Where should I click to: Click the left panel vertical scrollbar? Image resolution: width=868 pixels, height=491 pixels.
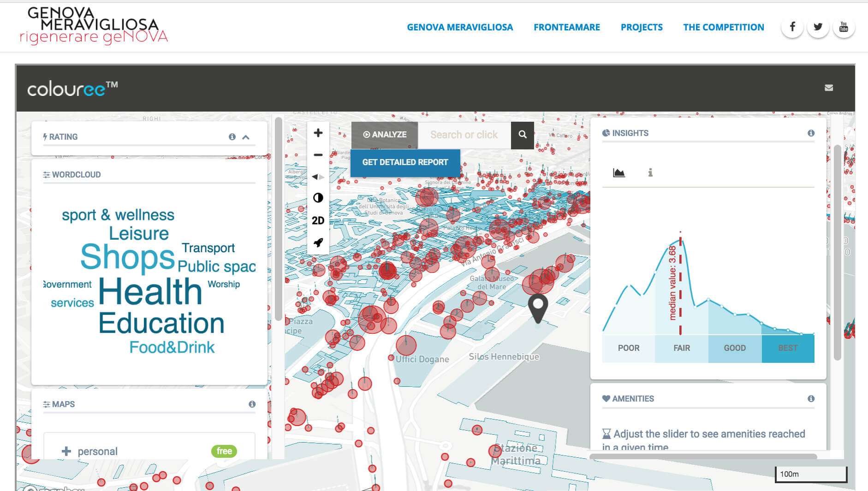click(278, 219)
